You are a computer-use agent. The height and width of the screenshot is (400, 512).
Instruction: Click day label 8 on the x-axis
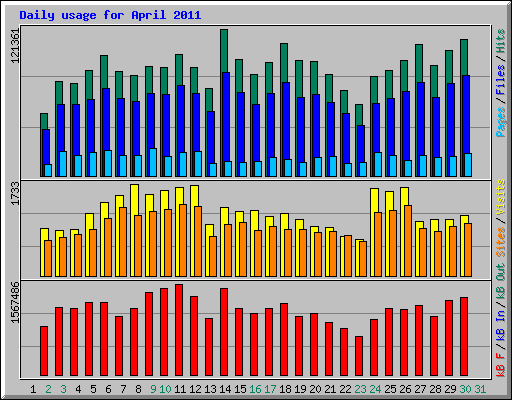click(x=138, y=389)
